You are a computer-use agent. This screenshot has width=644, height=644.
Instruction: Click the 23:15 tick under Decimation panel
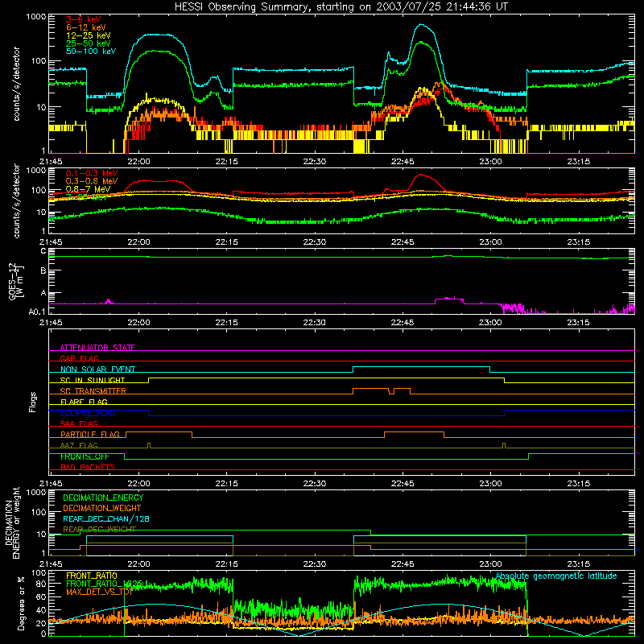[578, 564]
